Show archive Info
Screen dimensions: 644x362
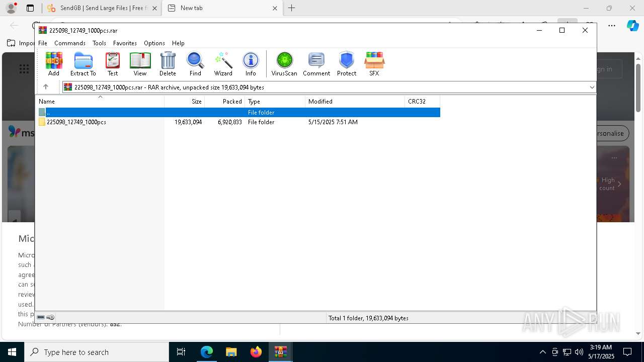click(x=251, y=64)
